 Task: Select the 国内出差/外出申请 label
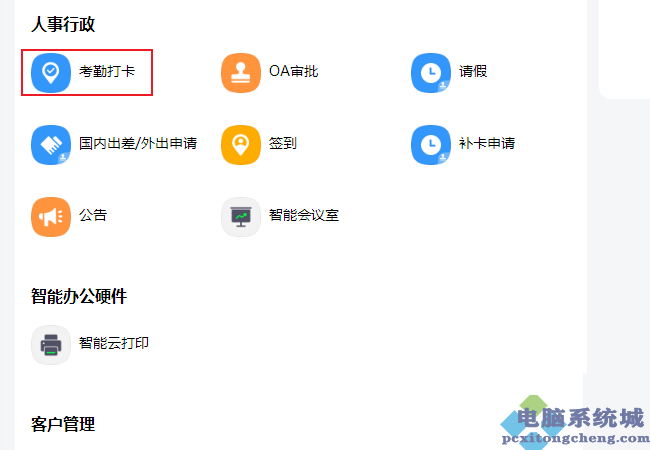tap(138, 143)
